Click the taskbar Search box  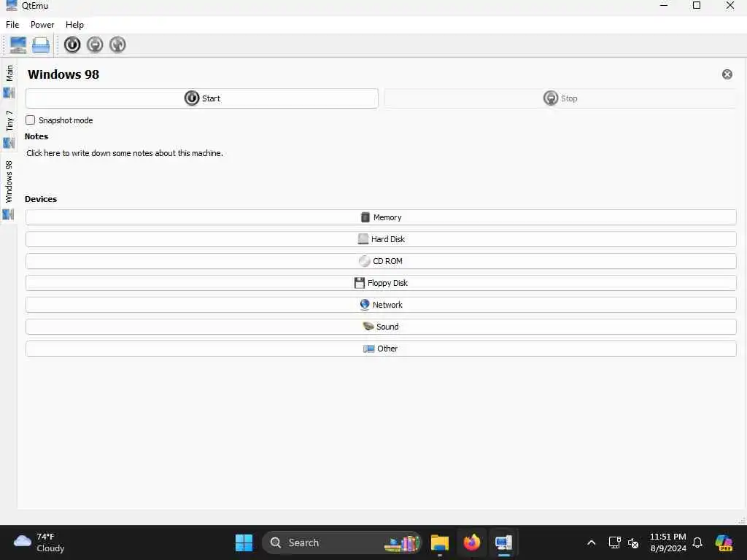coord(341,542)
